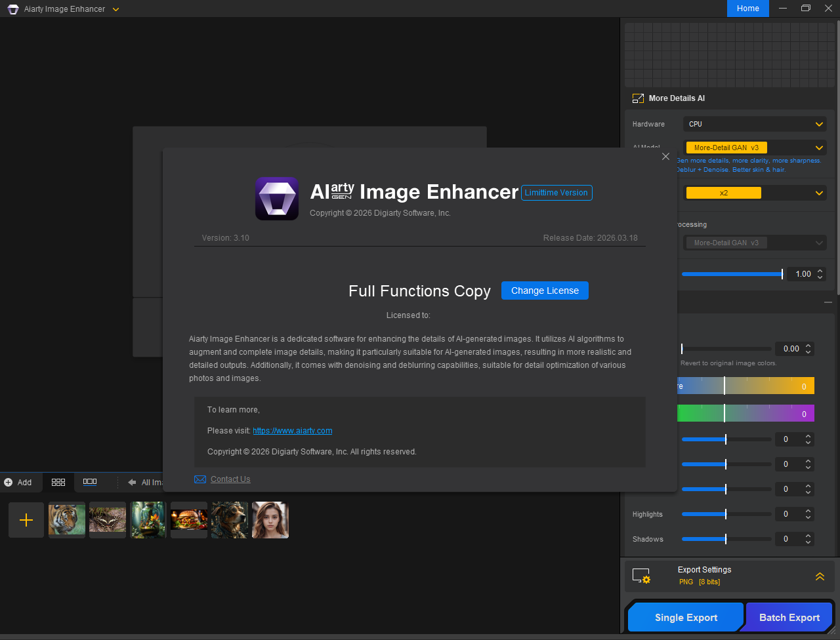Select the burger thumbnail
840x640 pixels.
pyautogui.click(x=189, y=520)
